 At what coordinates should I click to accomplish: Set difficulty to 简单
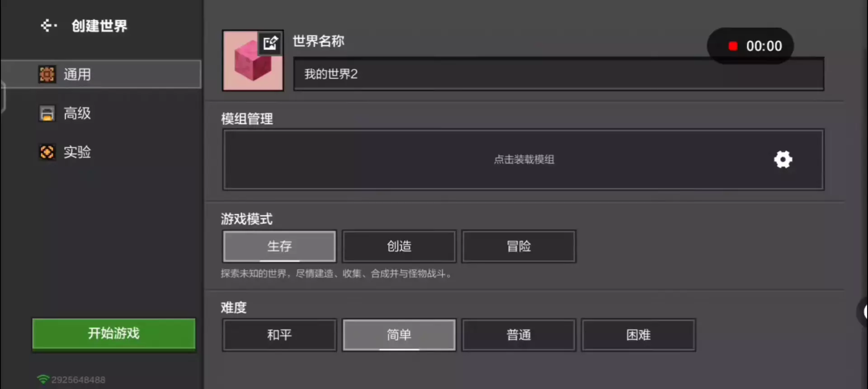click(x=399, y=335)
